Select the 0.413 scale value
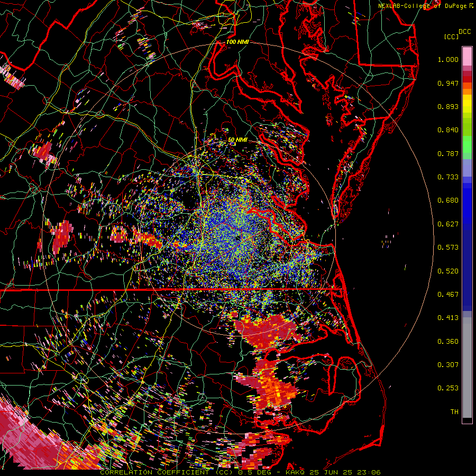Screen dimensions: 476x476 pos(448,318)
